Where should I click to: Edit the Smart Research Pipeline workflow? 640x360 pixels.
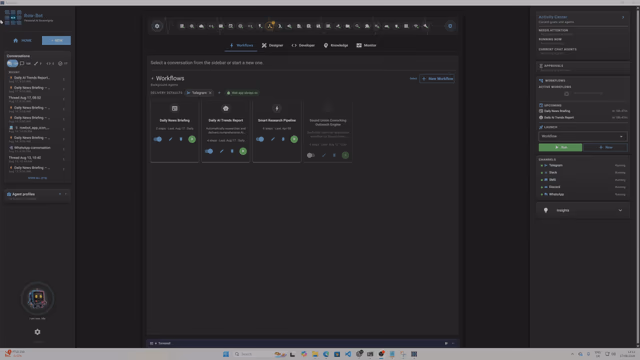(x=273, y=139)
